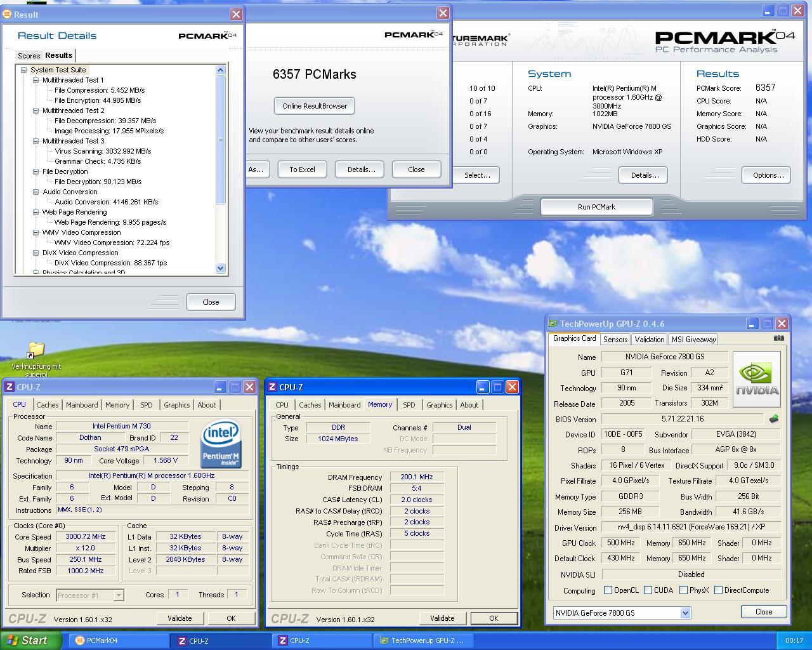Toggle the DirectCompute checkbox
The width and height of the screenshot is (812, 650).
tap(718, 590)
